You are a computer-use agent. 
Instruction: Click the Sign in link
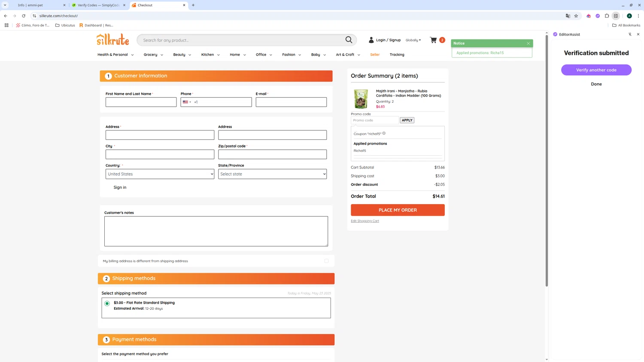tap(120, 187)
